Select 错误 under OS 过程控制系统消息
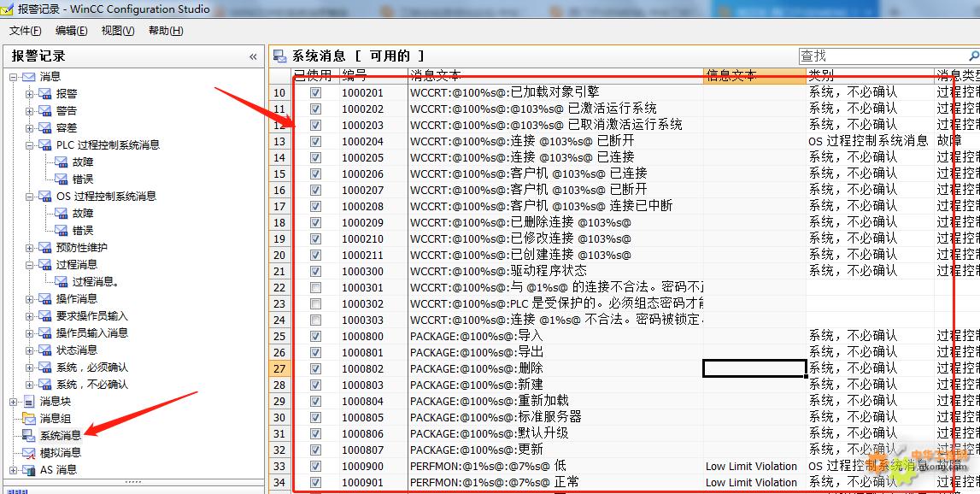 [x=83, y=230]
